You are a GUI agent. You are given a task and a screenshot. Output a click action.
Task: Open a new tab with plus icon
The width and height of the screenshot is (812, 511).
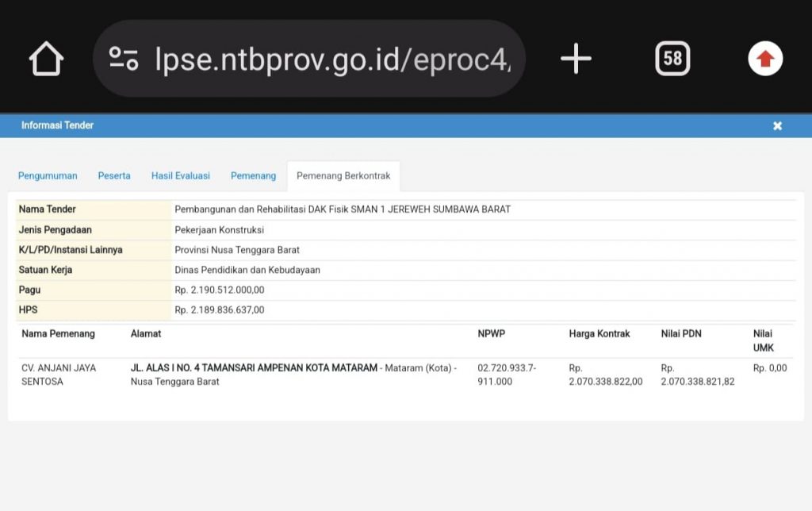point(576,59)
